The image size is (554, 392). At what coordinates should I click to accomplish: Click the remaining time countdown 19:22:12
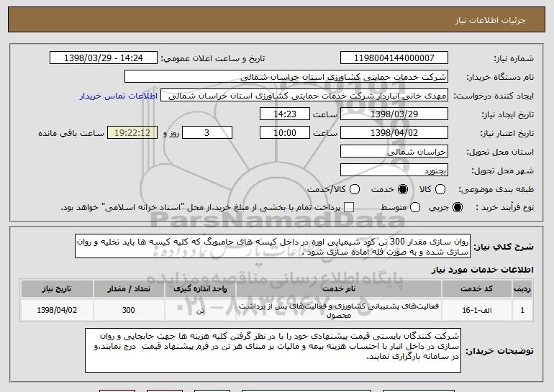pos(132,133)
